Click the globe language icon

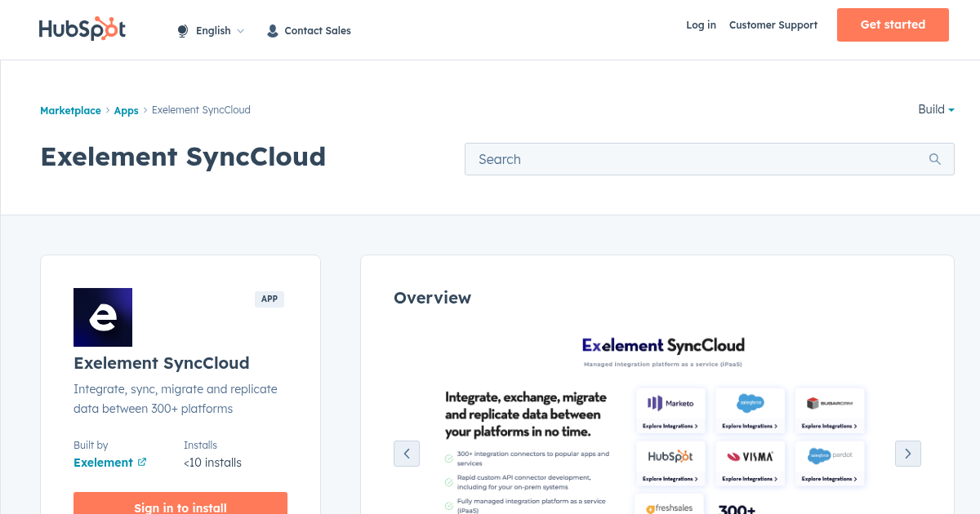(x=182, y=31)
